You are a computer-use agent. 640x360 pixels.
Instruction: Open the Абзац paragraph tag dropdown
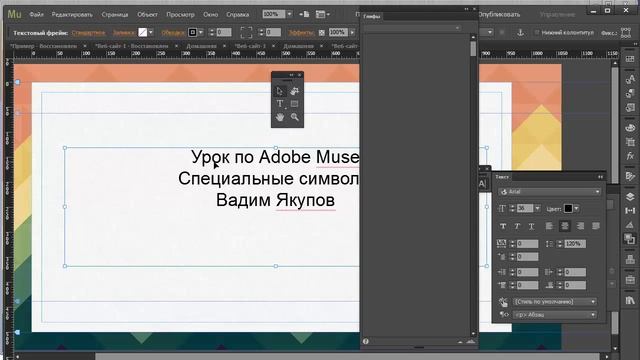[x=555, y=315]
